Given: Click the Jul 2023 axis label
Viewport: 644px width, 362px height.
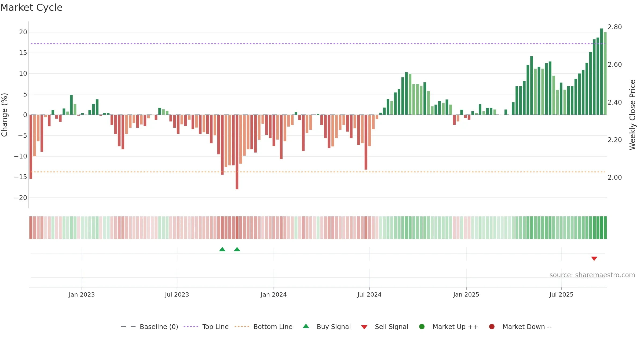Looking at the screenshot, I should [x=177, y=295].
